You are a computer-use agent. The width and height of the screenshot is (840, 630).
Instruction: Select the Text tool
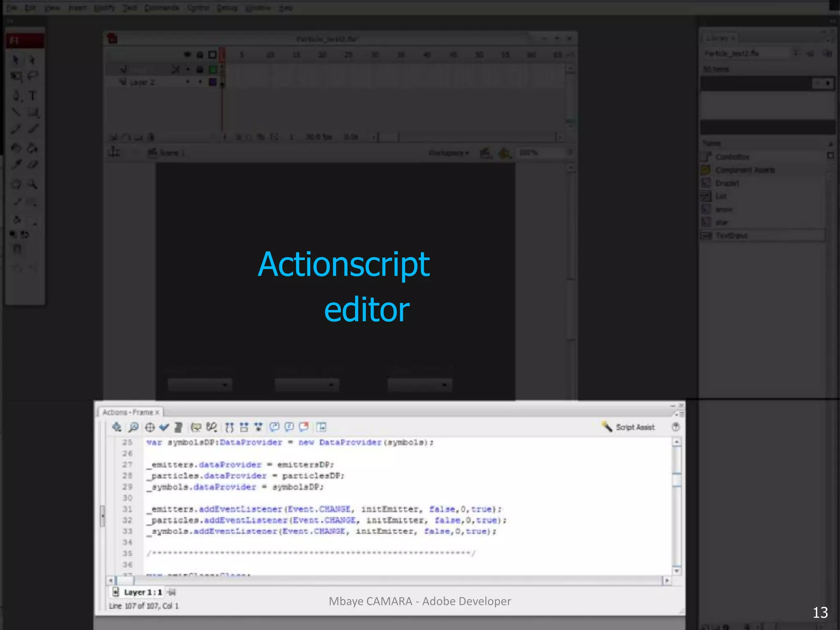(32, 96)
